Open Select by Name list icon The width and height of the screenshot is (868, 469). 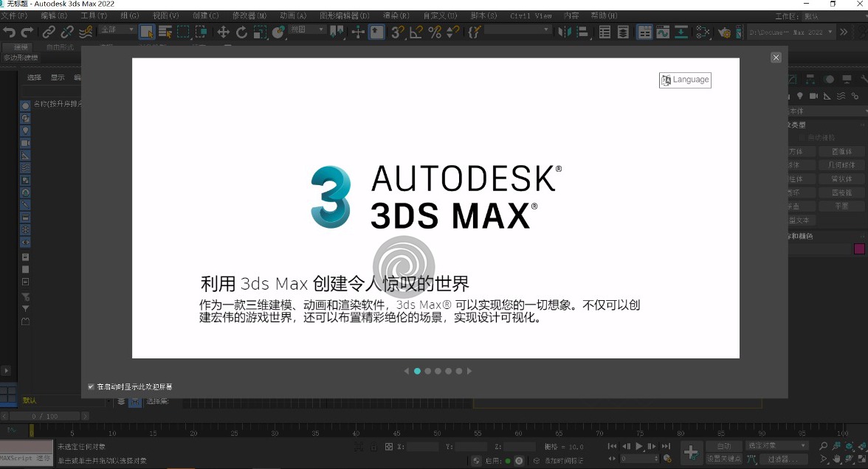165,32
